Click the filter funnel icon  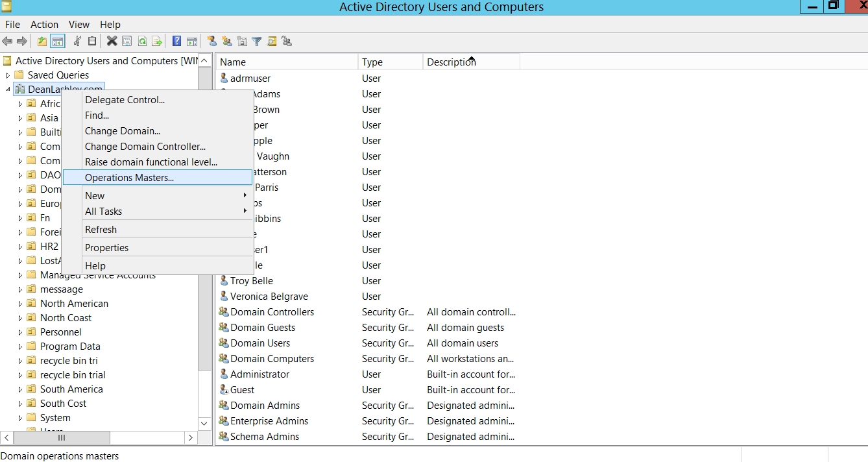click(x=257, y=42)
